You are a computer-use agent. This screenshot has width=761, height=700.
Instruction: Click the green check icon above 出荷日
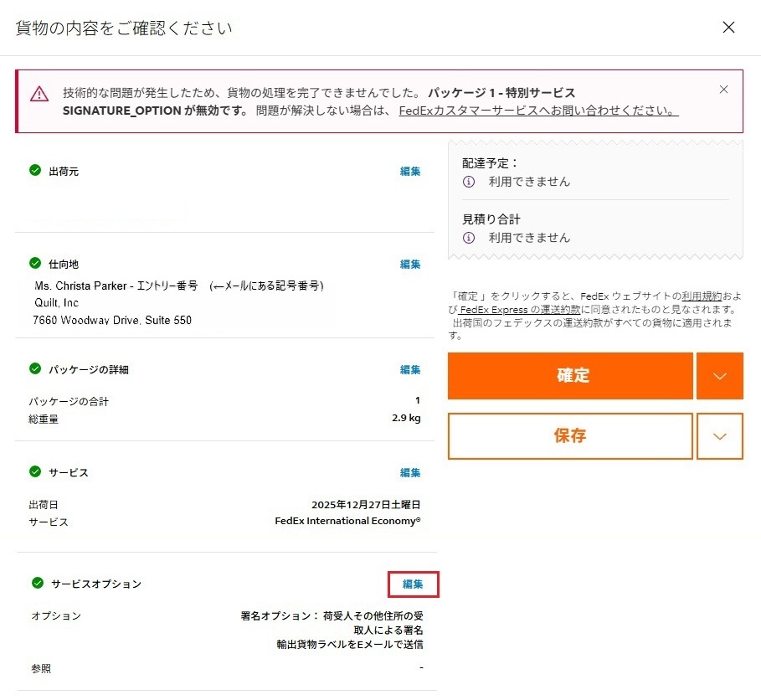[x=35, y=471]
